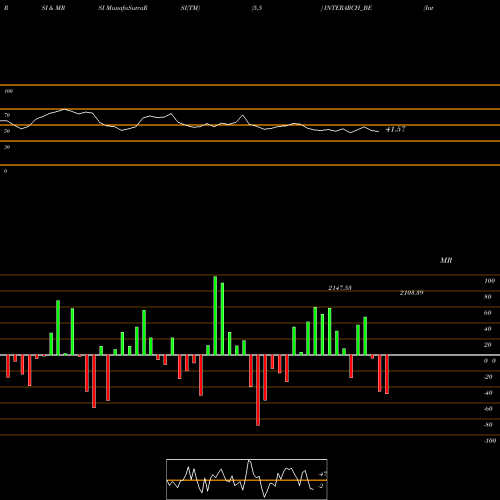
Task: Open the mini oscillator thumbnail chart
Action: (247, 479)
